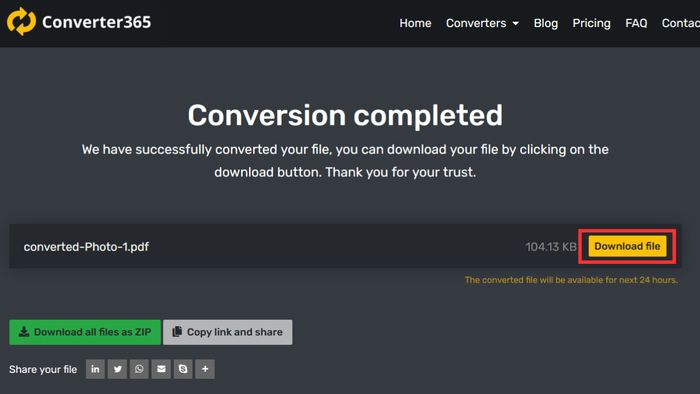Open the Contact menu item

pyautogui.click(x=680, y=23)
